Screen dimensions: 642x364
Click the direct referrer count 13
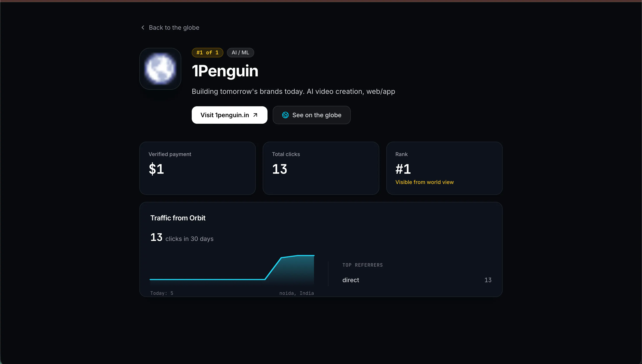pos(488,280)
